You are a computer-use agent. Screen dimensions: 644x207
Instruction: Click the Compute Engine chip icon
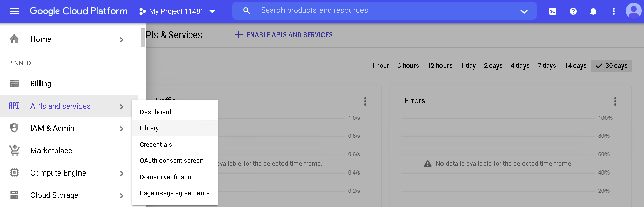coord(14,173)
